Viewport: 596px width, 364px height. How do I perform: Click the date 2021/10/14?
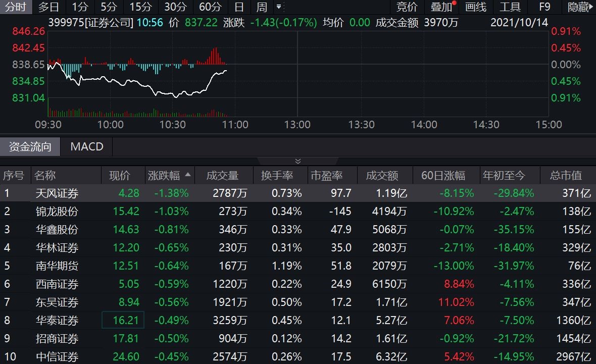[x=519, y=22]
